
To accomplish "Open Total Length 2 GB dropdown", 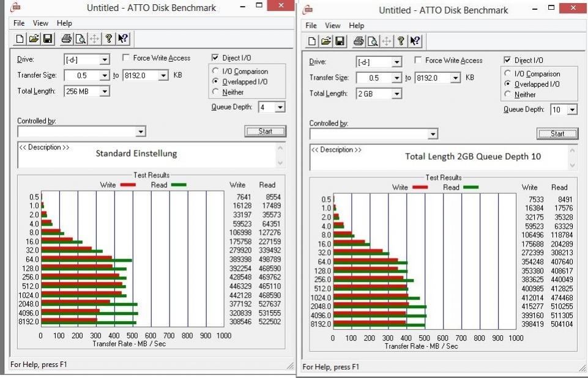I will click(396, 94).
